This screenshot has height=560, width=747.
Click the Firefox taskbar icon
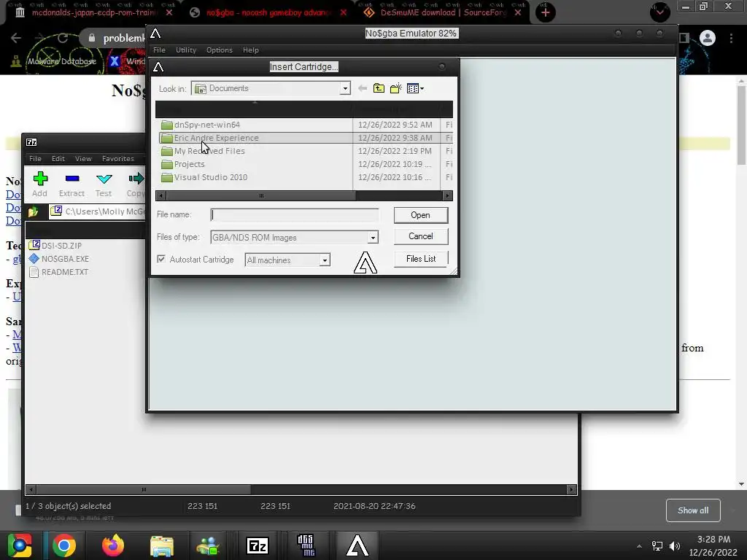(113, 545)
